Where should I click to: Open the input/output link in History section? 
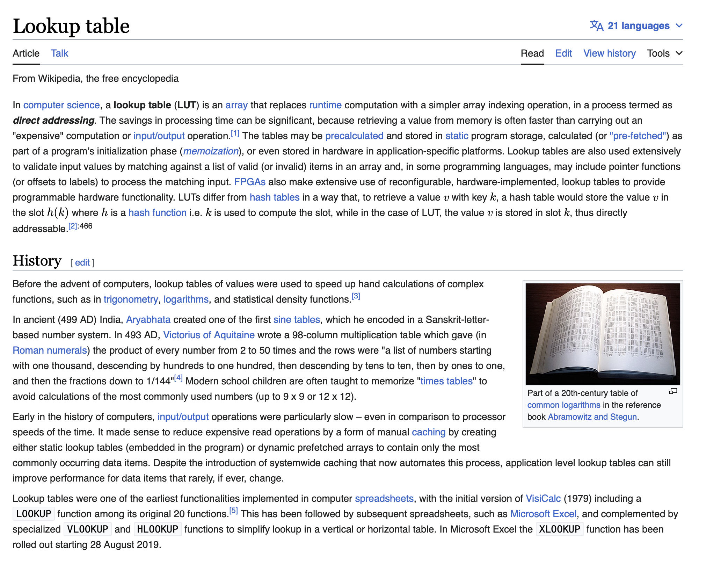pyautogui.click(x=183, y=417)
